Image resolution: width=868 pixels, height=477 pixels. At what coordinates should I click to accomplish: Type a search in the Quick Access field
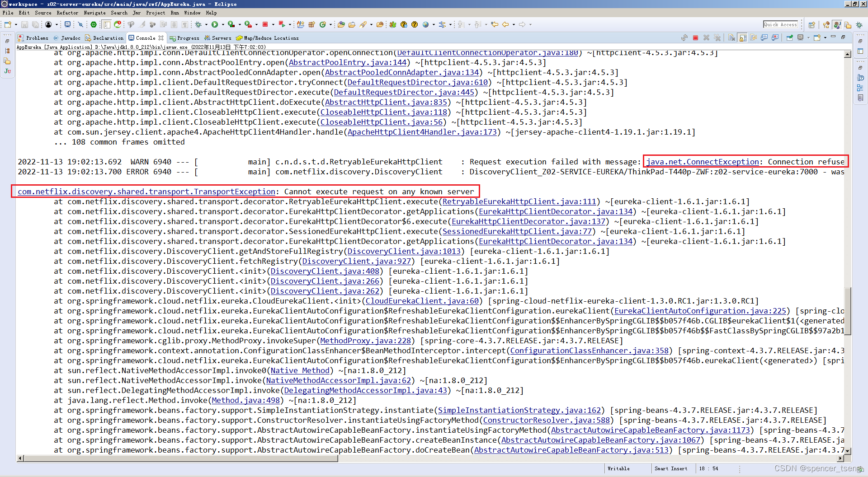tap(781, 24)
